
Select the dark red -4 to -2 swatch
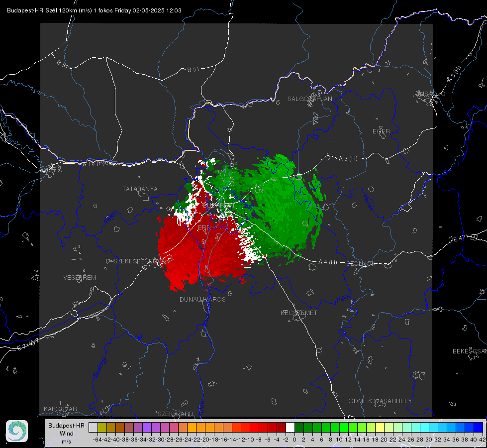[x=281, y=427]
